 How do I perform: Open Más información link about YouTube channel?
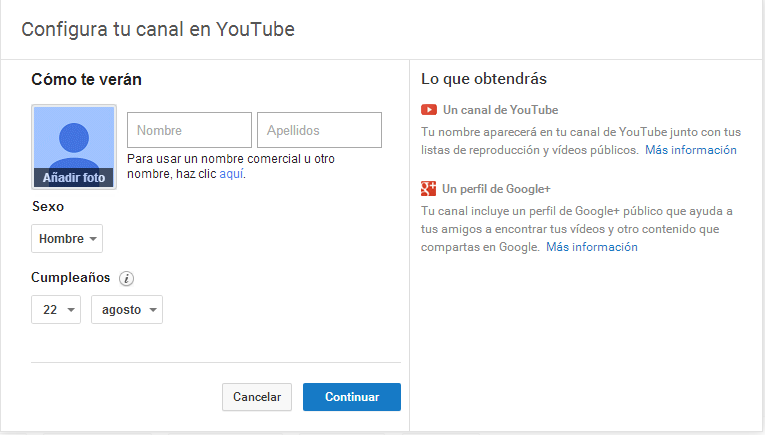point(691,150)
